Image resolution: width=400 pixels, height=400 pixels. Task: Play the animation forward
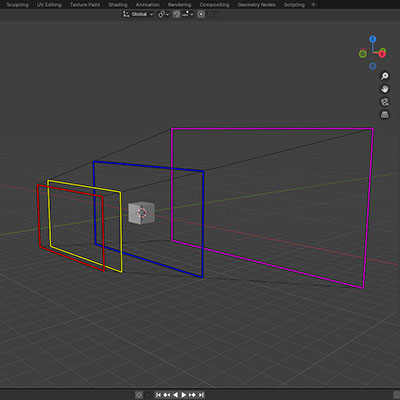pyautogui.click(x=184, y=395)
